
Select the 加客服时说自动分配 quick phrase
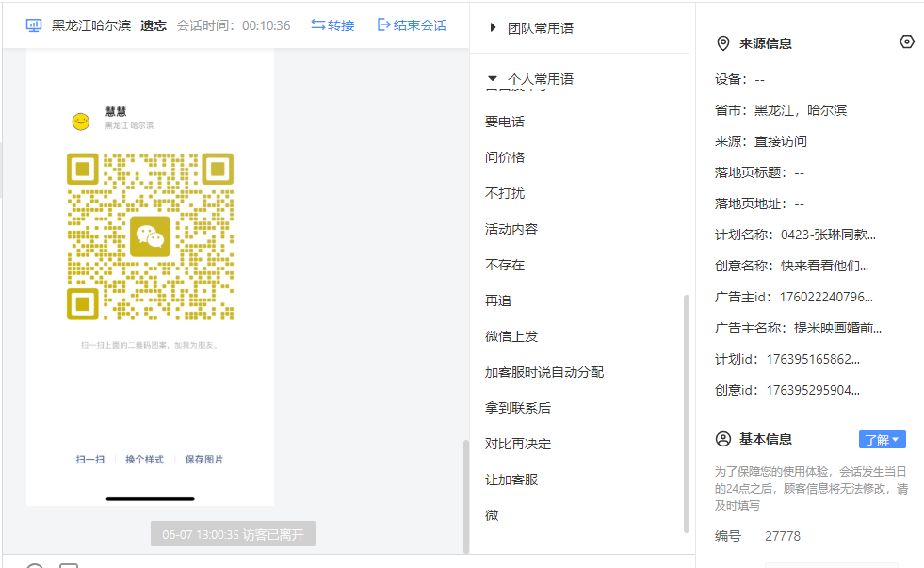543,372
